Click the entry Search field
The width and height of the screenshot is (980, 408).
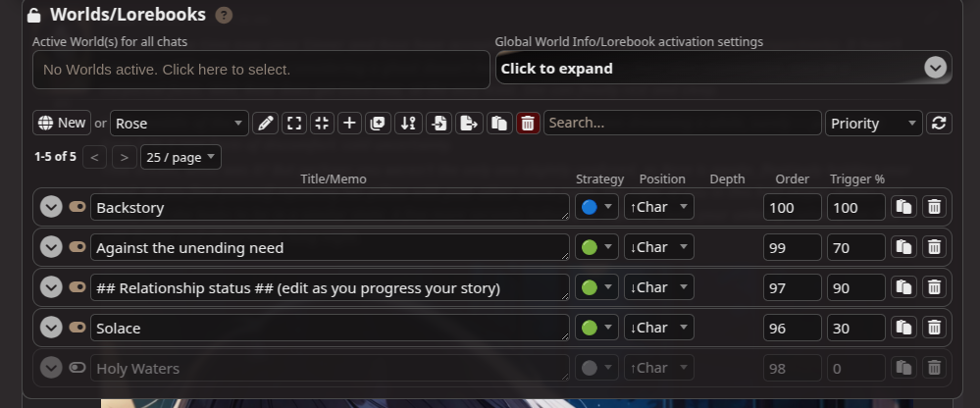pos(683,123)
